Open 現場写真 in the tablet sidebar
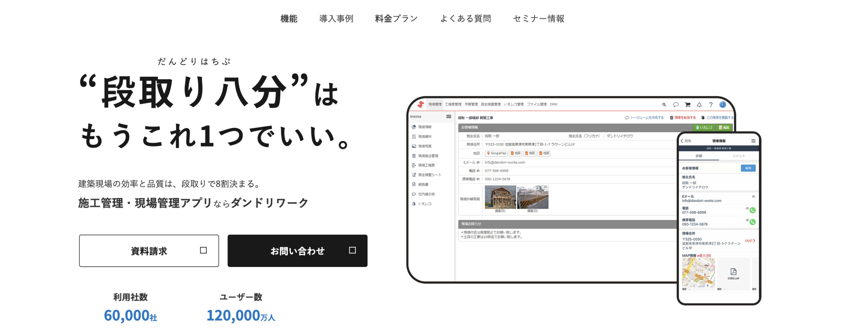868x331 pixels. coord(425,146)
